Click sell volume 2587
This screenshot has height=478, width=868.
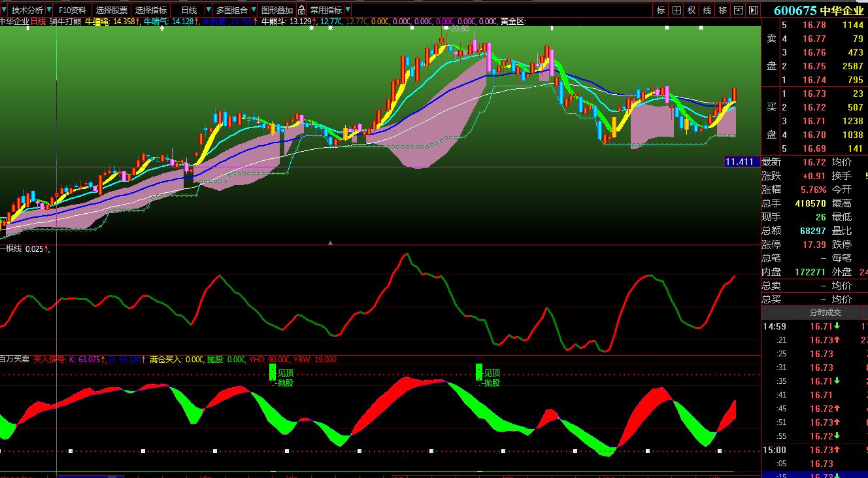click(853, 66)
